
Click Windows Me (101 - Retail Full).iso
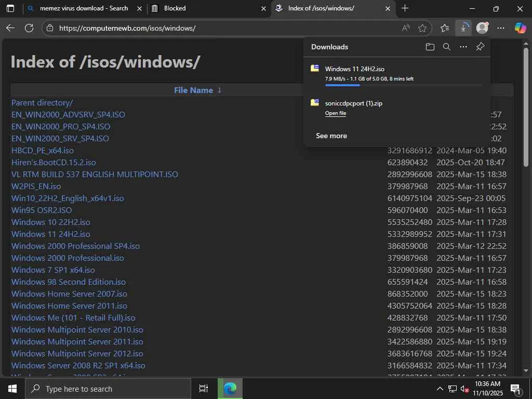(x=73, y=318)
